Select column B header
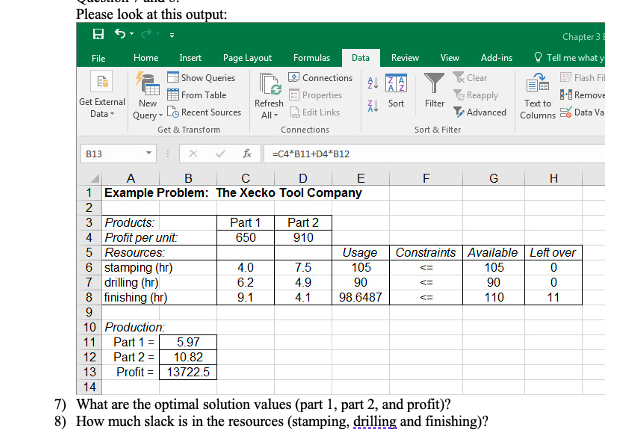629x442 pixels. pos(188,178)
